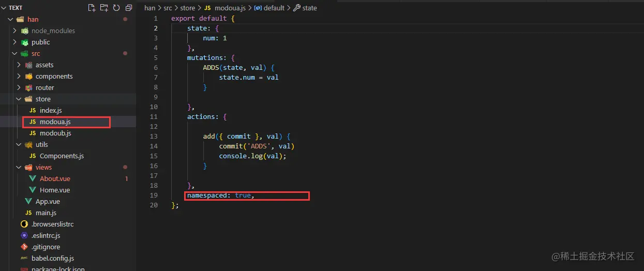Click 'export default {' on line 1
Image resolution: width=644 pixels, height=271 pixels.
pyautogui.click(x=203, y=18)
